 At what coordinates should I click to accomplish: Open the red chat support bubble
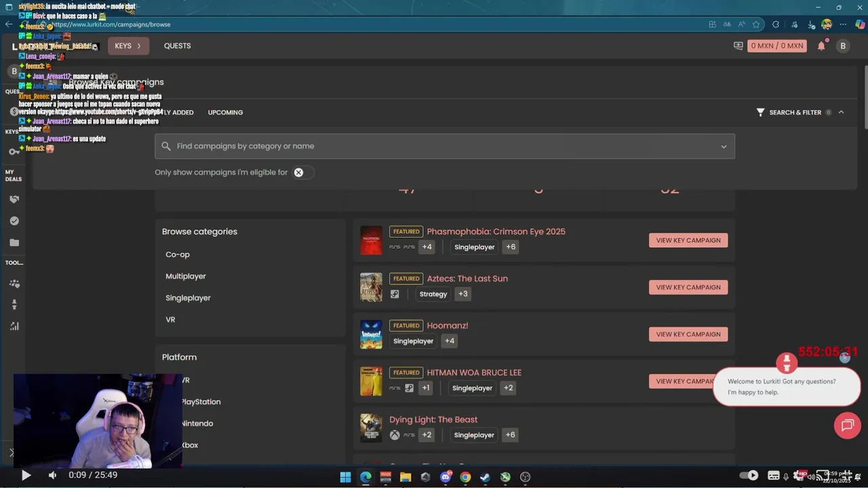click(847, 425)
